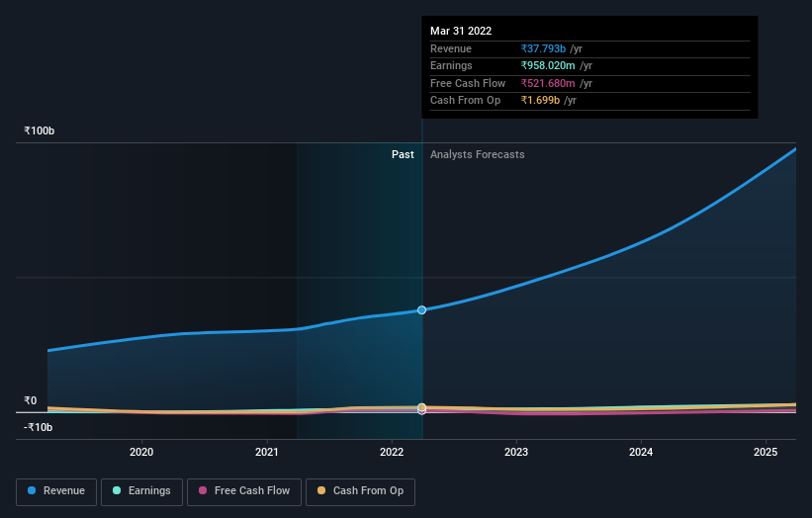This screenshot has height=518, width=812.
Task: Toggle the Earnings legend series
Action: tap(141, 491)
